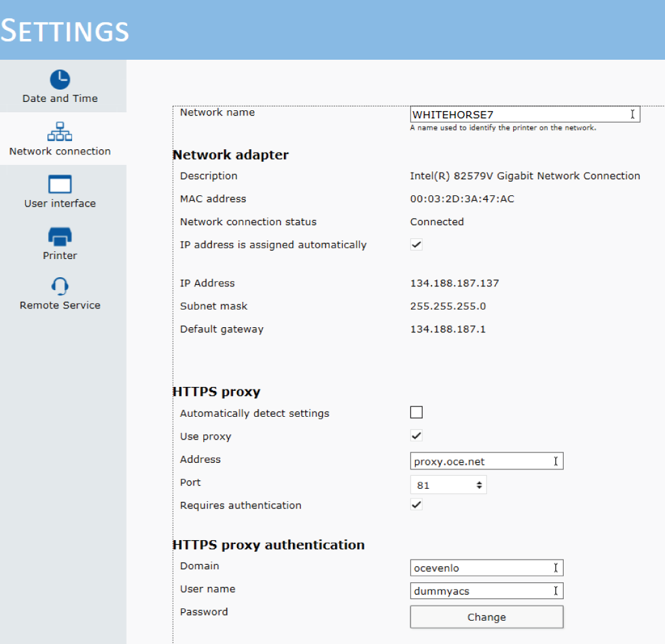The height and width of the screenshot is (644, 665).
Task: Click the proxy Address field proxy.oce.net
Action: tap(487, 462)
